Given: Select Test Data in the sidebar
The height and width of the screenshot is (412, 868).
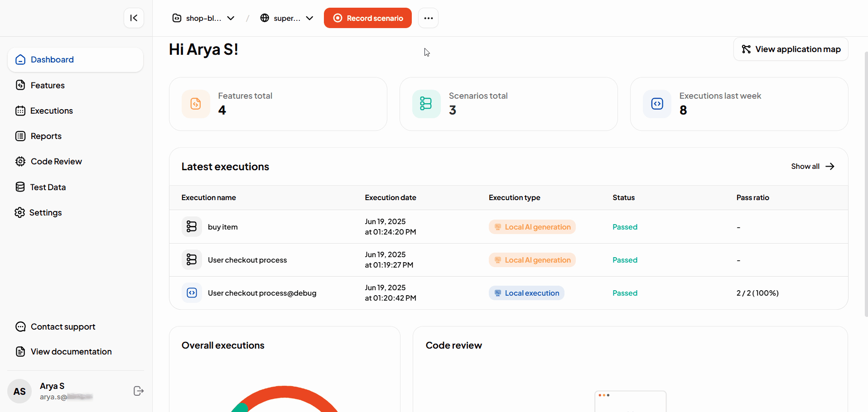Looking at the screenshot, I should pyautogui.click(x=48, y=187).
